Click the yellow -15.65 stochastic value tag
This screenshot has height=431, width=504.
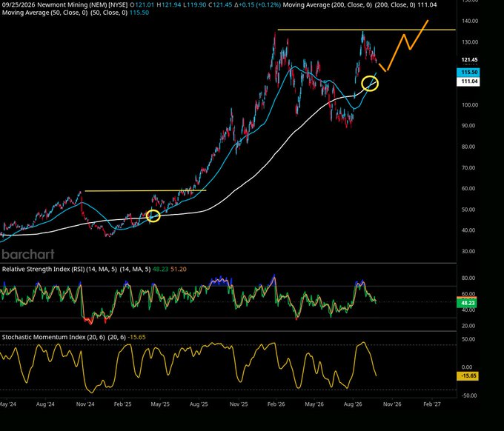pos(468,375)
